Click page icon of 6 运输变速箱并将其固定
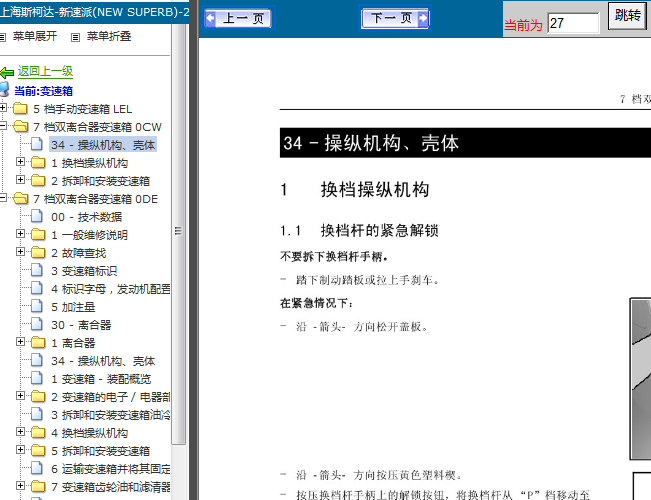The image size is (651, 500). tap(37, 468)
